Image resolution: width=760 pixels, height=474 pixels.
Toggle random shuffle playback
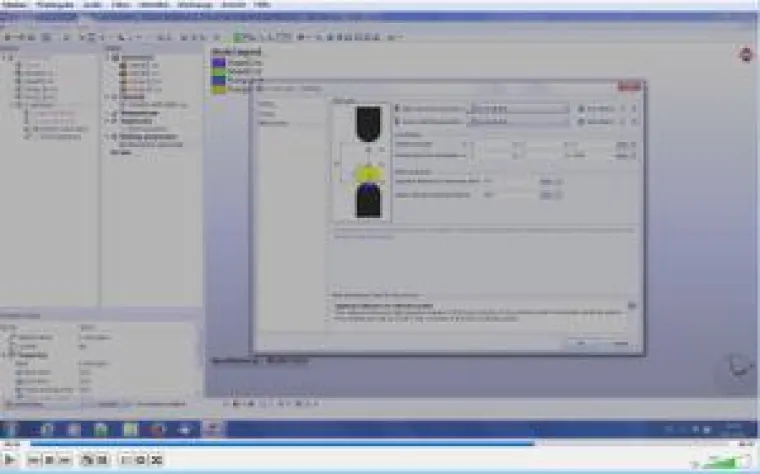pos(156,461)
